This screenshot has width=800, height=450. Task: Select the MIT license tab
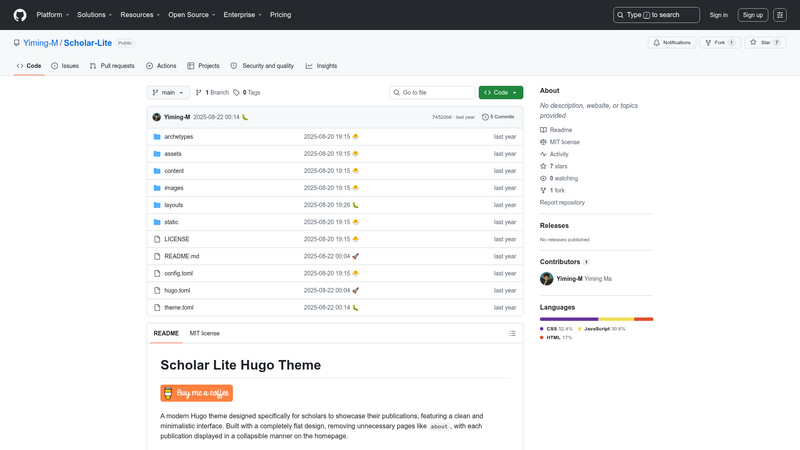pos(205,333)
